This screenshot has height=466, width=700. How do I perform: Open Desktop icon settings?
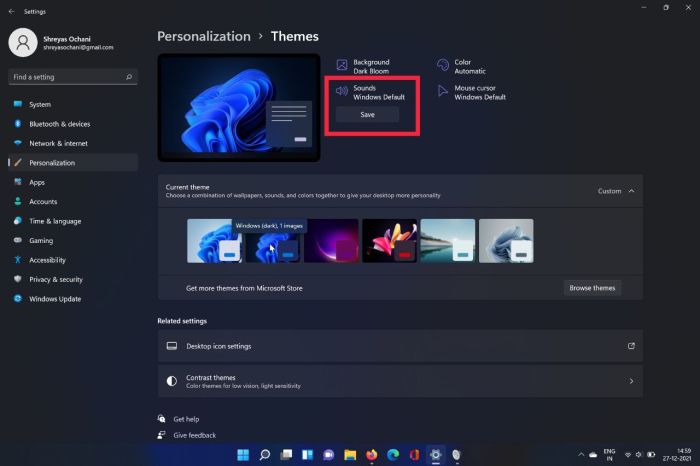click(400, 346)
